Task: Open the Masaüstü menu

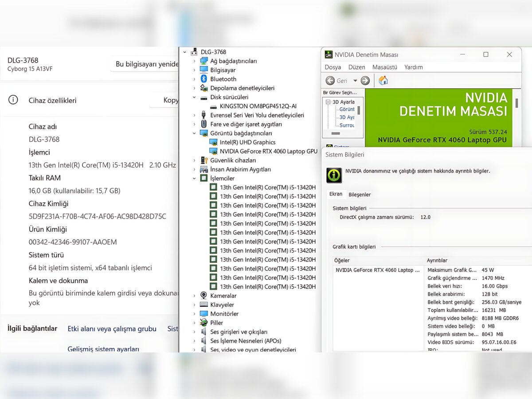Action: (x=385, y=67)
